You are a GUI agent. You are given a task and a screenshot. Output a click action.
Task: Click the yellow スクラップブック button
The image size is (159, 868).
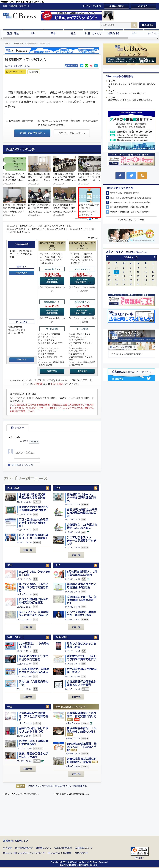click(x=15, y=72)
